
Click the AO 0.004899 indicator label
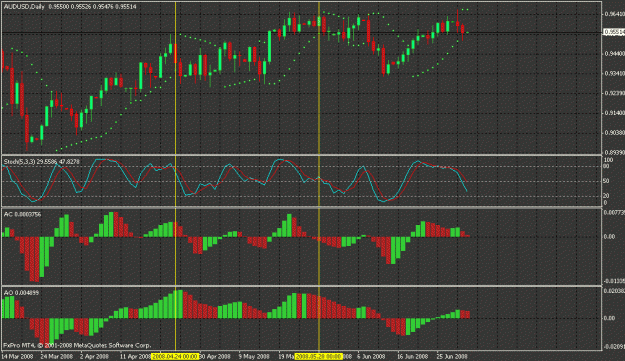21,293
